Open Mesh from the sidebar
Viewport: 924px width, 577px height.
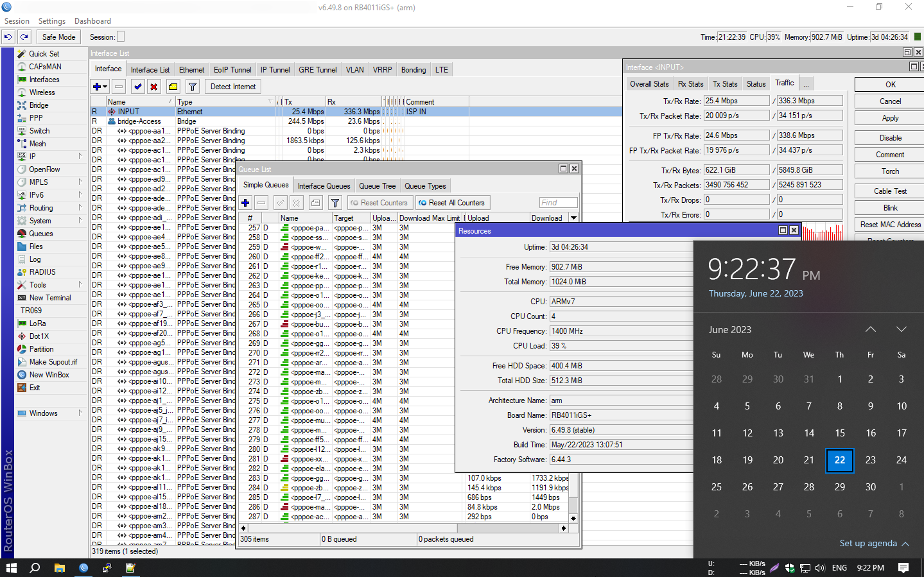pyautogui.click(x=37, y=144)
